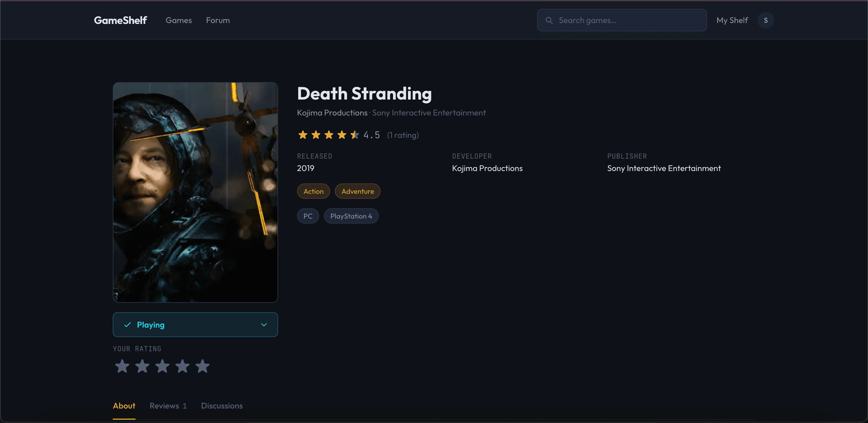This screenshot has width=868, height=423.
Task: Select the third star under Your Rating
Action: 162,366
